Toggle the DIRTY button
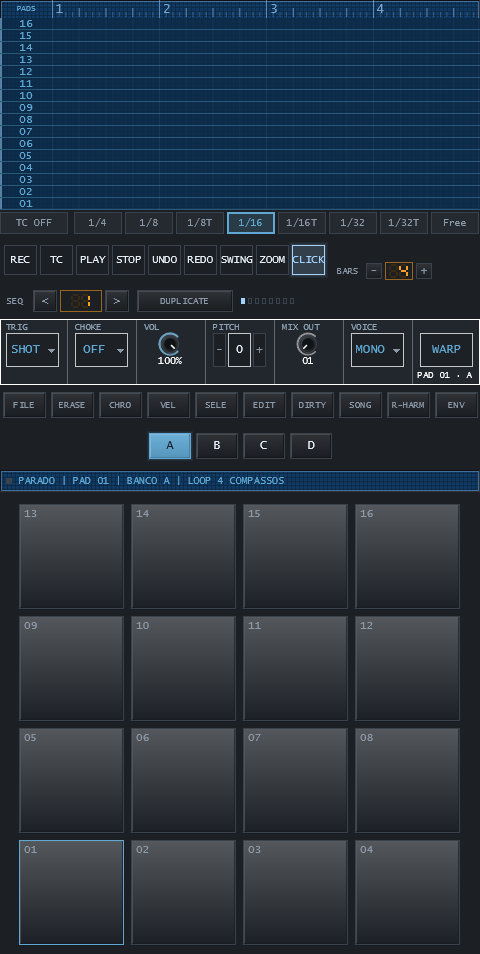The image size is (480, 954). pos(313,405)
